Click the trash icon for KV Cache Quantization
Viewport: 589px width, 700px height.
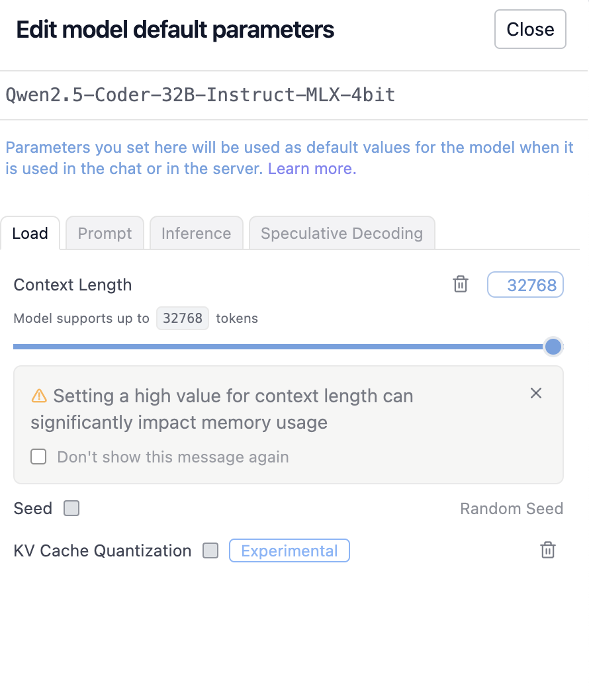click(548, 550)
